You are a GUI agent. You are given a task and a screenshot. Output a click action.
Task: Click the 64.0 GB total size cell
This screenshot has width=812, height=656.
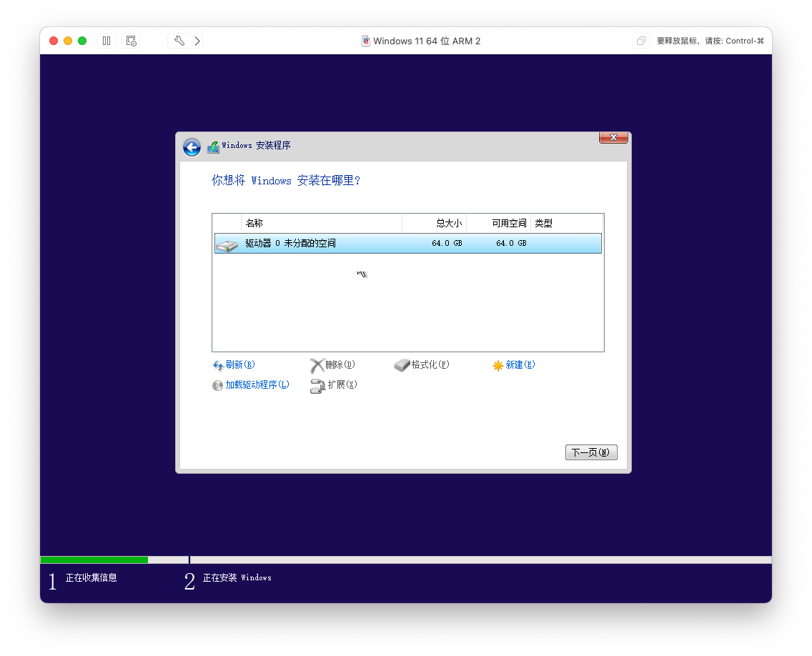pyautogui.click(x=447, y=244)
